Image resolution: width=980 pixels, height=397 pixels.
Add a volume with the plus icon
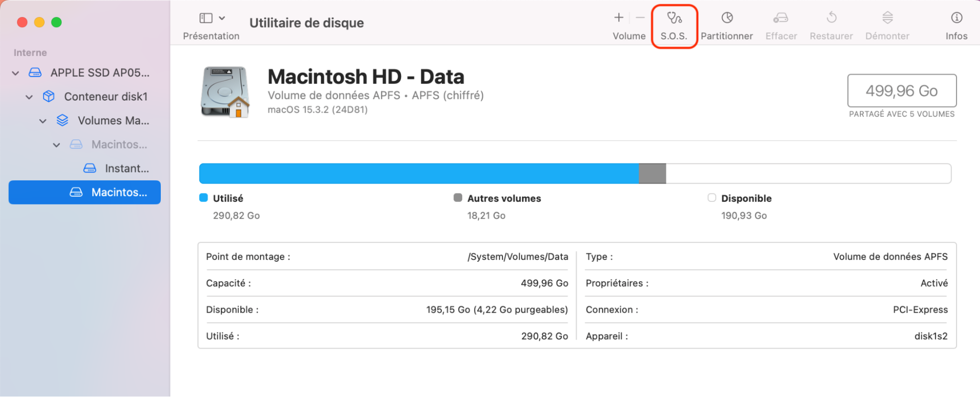(x=619, y=18)
